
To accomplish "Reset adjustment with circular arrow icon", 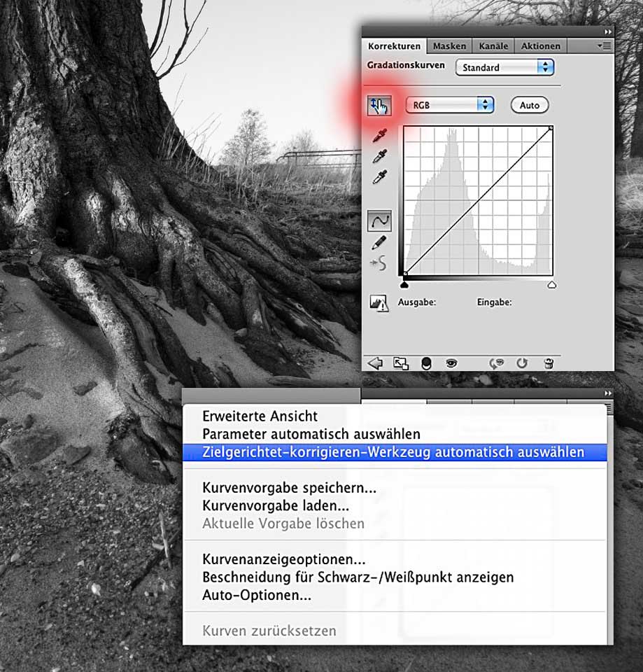I will point(522,363).
